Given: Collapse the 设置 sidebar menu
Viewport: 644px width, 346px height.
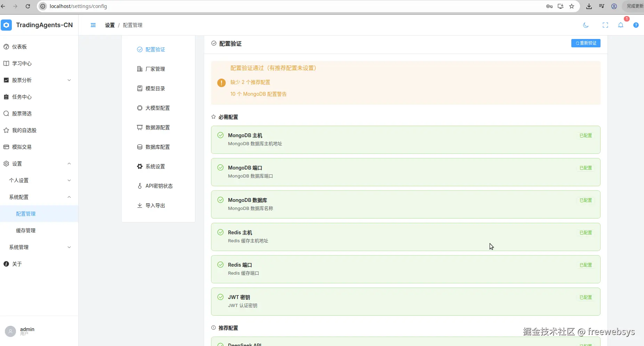Looking at the screenshot, I should tap(39, 164).
